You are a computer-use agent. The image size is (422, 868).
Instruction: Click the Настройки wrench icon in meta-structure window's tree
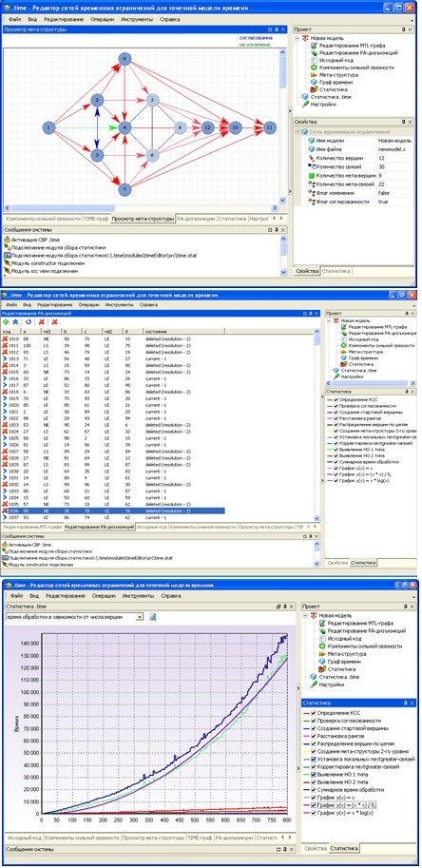pos(305,104)
